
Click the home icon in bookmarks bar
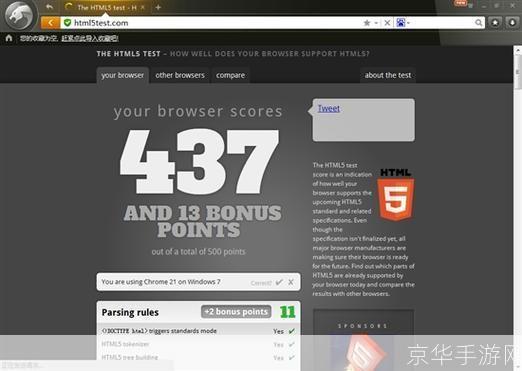pos(9,38)
